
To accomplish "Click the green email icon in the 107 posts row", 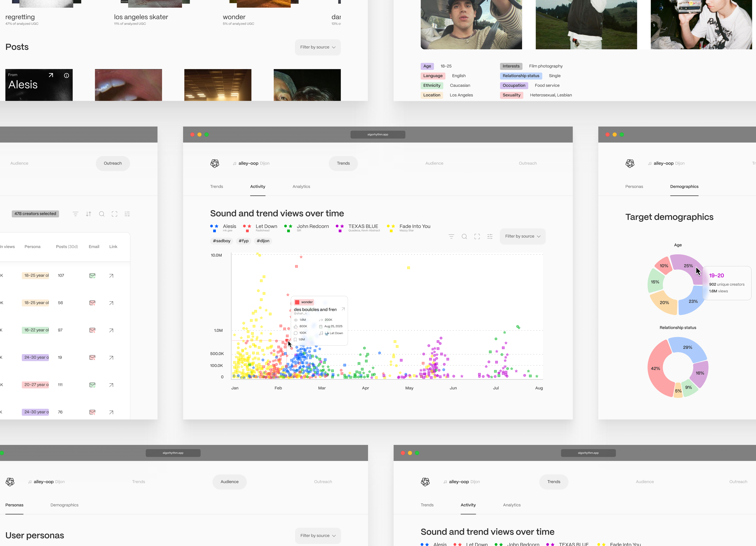I will pos(92,276).
